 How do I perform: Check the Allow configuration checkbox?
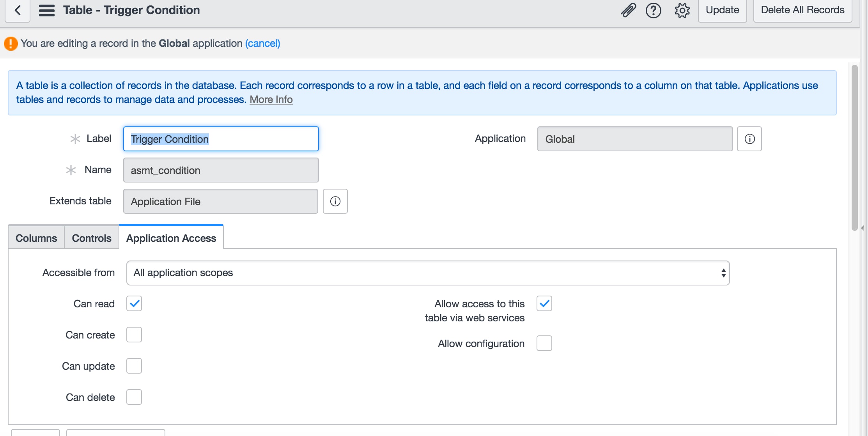pyautogui.click(x=544, y=343)
